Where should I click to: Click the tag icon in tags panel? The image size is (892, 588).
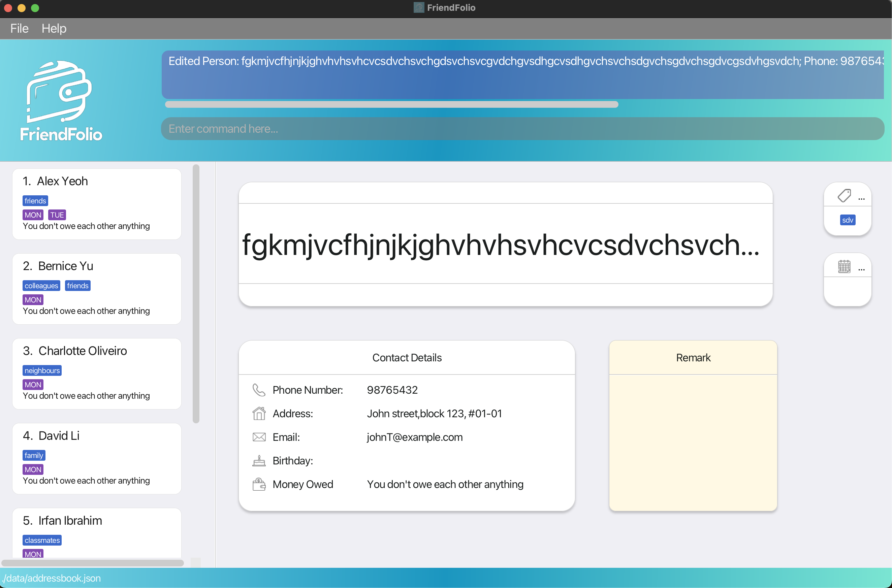[x=844, y=195]
